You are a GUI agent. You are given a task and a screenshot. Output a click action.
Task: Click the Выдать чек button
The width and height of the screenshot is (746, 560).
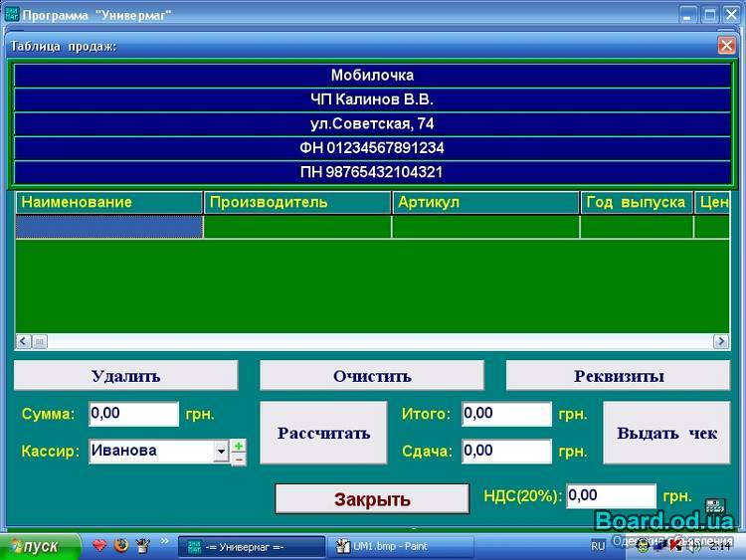point(666,433)
